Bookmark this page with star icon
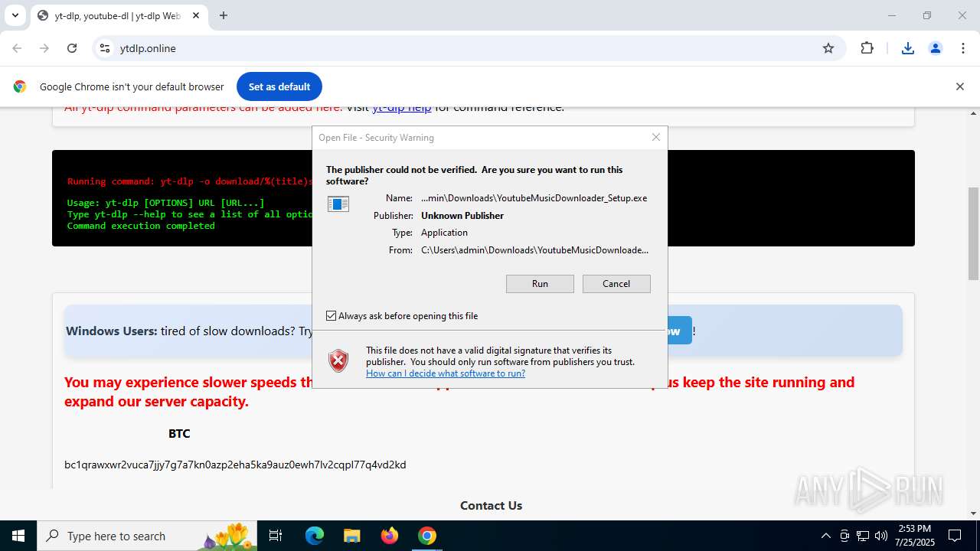Screen dimensions: 980x551 click(828, 48)
